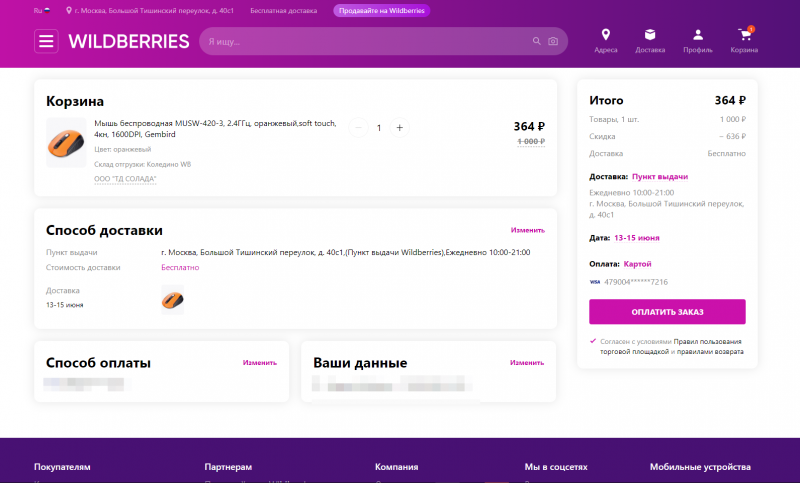Click the camera photo search icon
Viewport: 800px width, 483px height.
[x=552, y=41]
